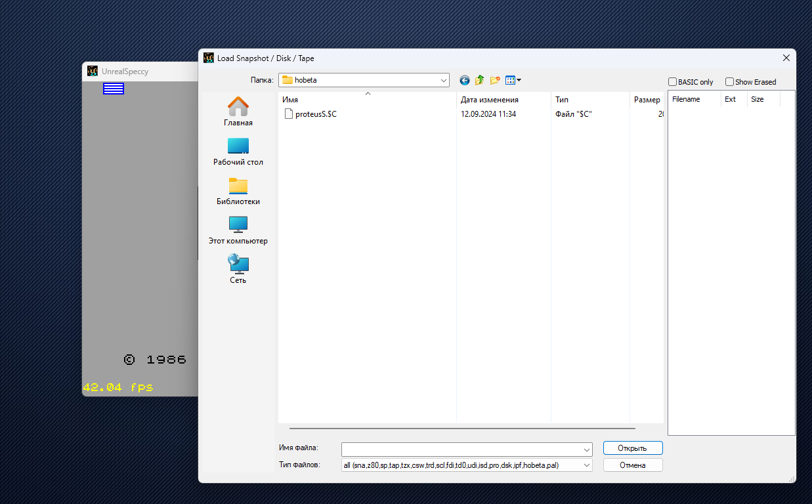This screenshot has height=504, width=812.
Task: Open Сеть in the places sidebar
Action: (238, 269)
